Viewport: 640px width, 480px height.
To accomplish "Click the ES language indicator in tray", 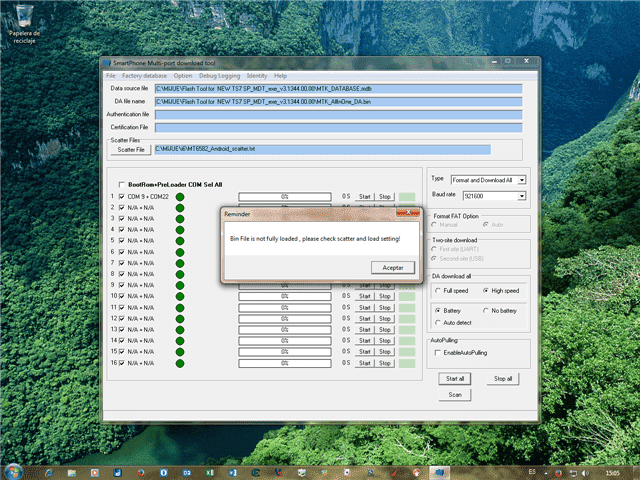I will (532, 472).
